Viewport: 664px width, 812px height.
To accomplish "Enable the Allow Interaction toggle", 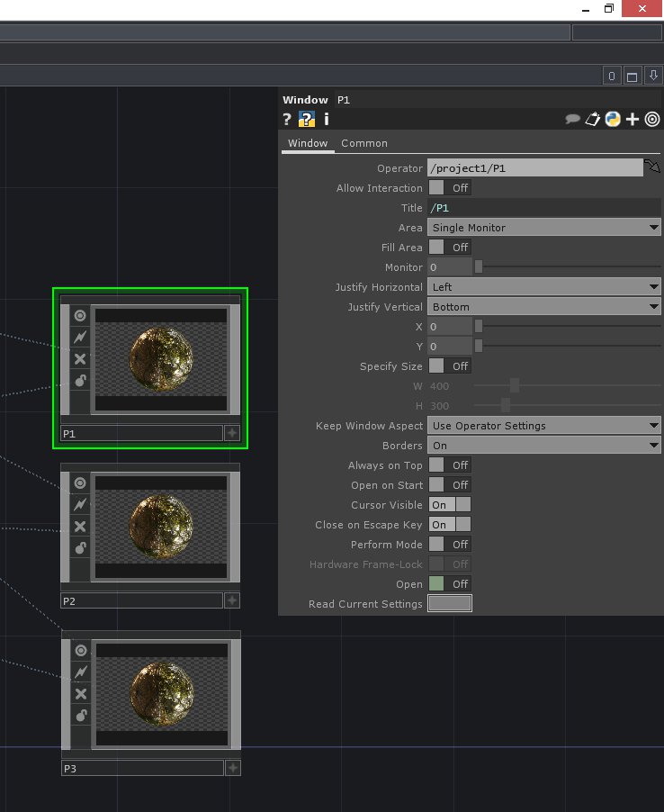I will pyautogui.click(x=449, y=188).
